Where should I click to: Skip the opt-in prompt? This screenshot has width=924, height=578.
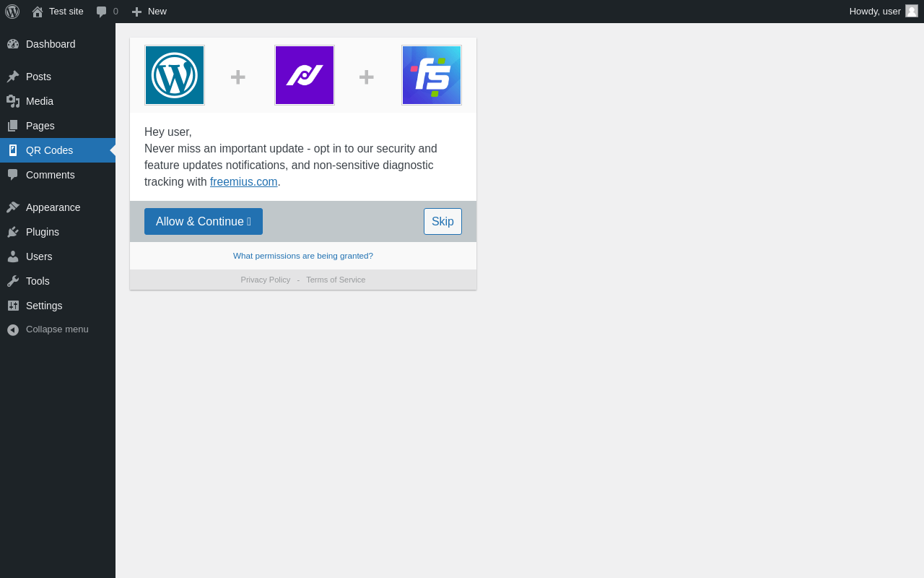[443, 222]
